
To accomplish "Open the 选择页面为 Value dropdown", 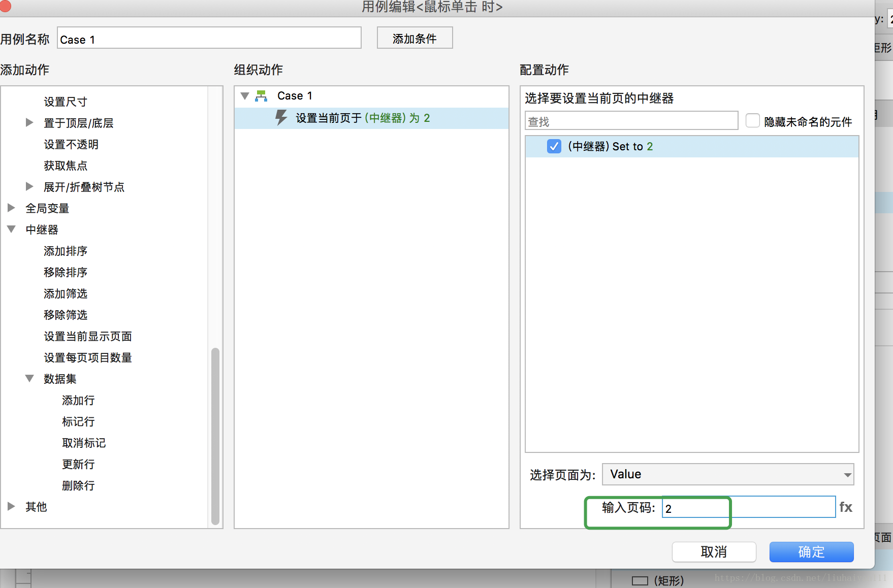I will [x=728, y=474].
